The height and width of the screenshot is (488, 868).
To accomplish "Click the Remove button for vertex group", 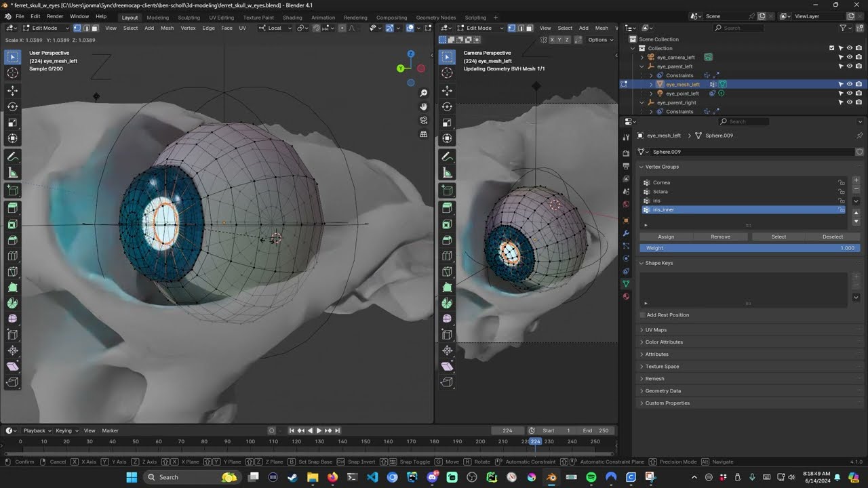I will (x=720, y=237).
